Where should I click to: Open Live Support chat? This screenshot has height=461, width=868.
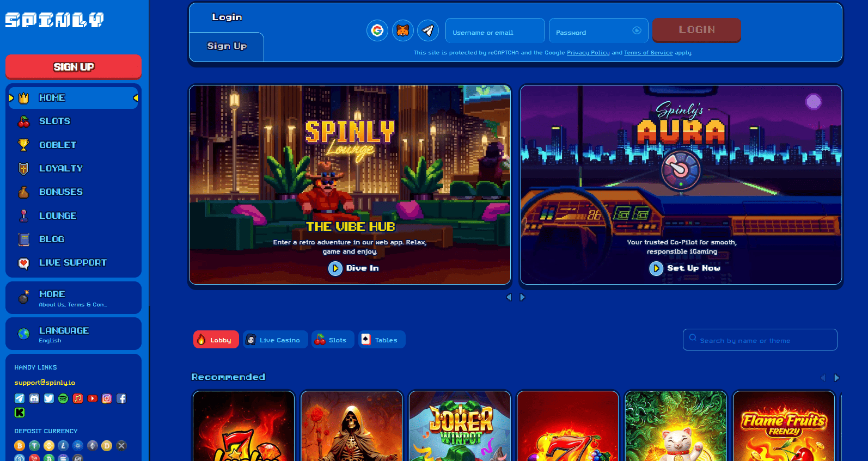[x=74, y=263]
